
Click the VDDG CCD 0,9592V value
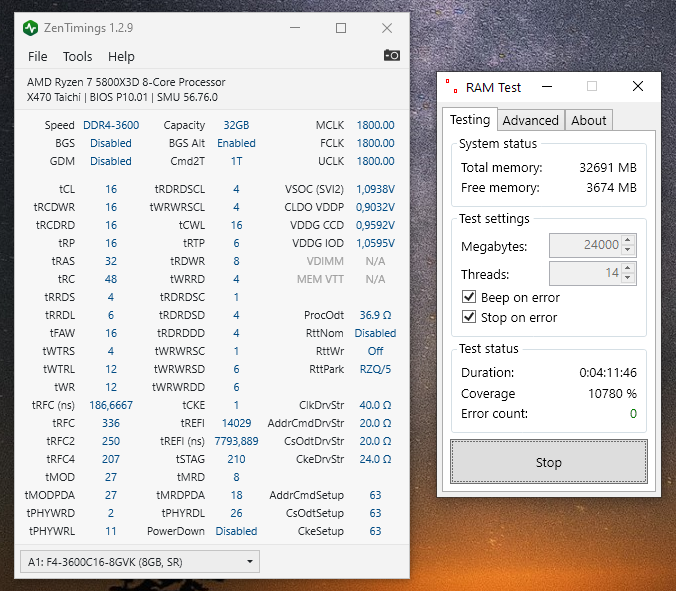tap(375, 225)
